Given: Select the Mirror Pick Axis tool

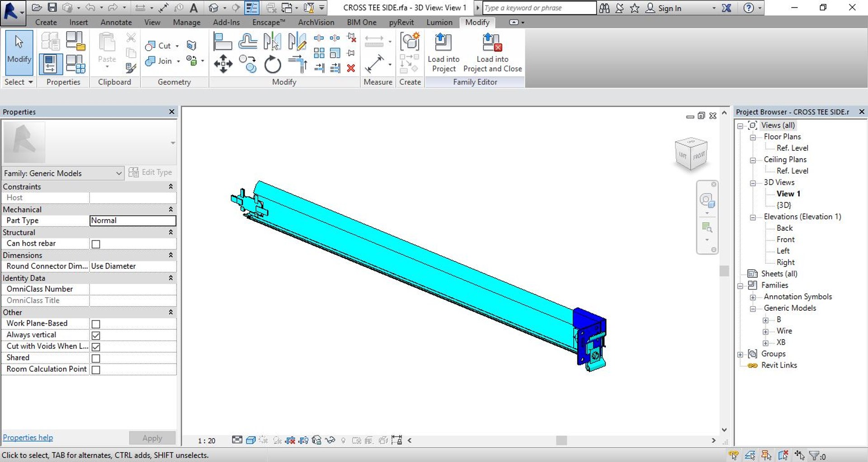Looking at the screenshot, I should 272,42.
